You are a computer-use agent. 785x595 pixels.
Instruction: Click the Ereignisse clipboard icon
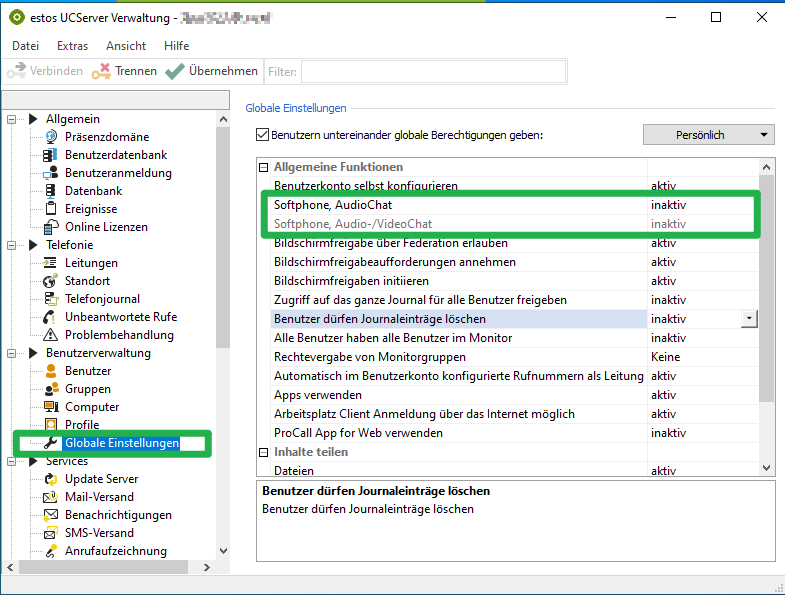point(51,209)
